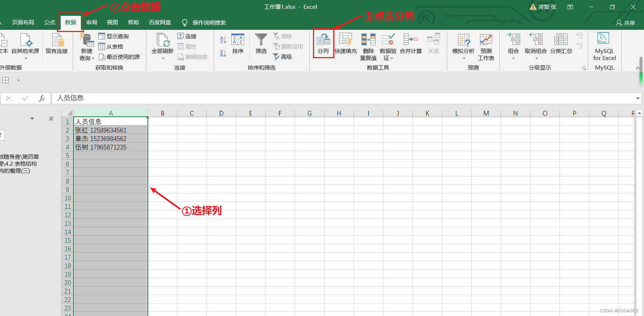This screenshot has width=644, height=316.
Task: Click the 分列 (Text to Columns) icon
Action: [323, 39]
